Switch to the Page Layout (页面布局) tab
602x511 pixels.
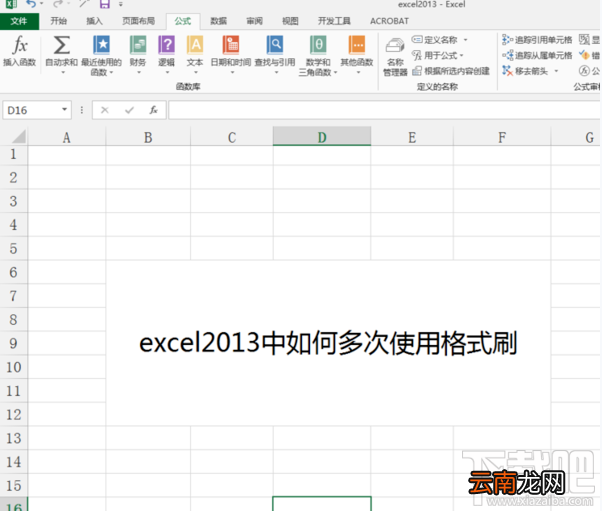click(138, 21)
